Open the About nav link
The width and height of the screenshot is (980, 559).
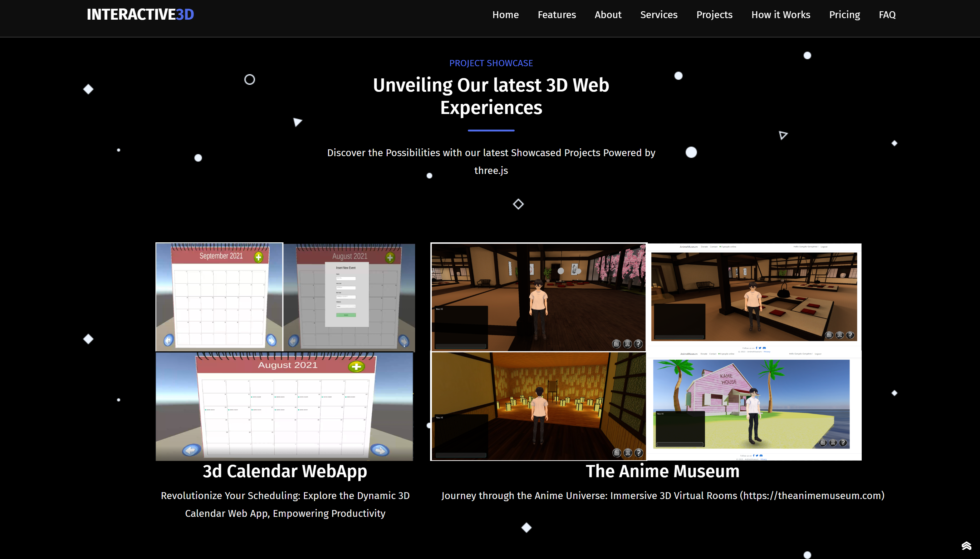(608, 15)
